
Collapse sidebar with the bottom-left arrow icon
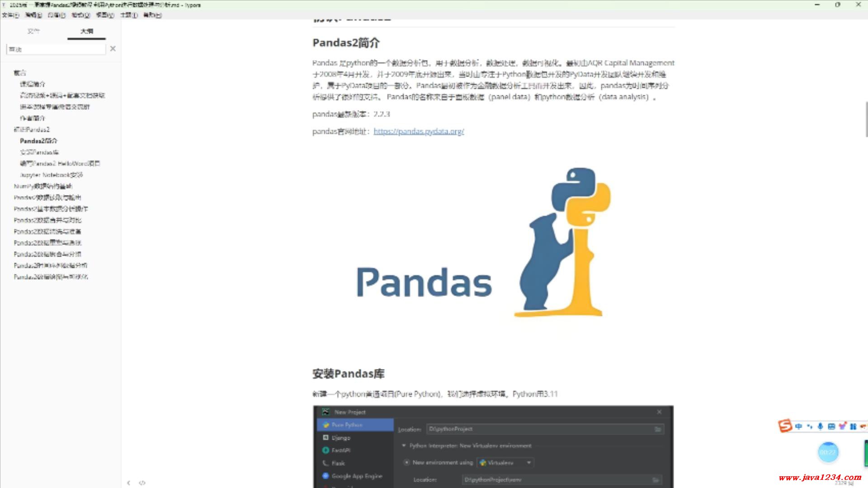(129, 483)
